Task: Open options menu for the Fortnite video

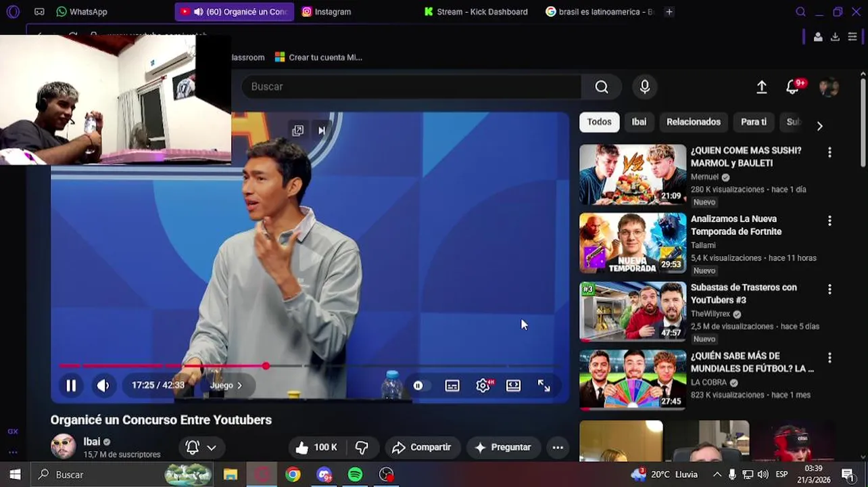Action: [x=829, y=221]
